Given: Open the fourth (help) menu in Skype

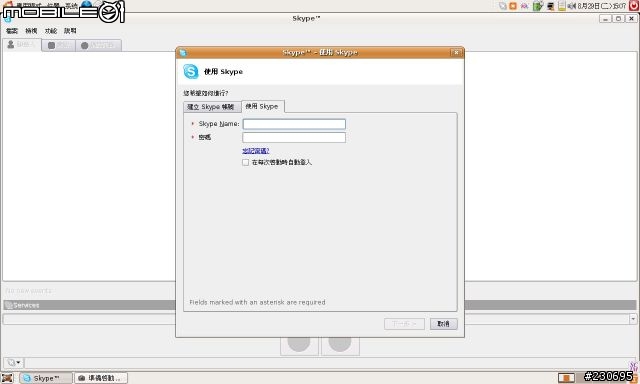Looking at the screenshot, I should coord(70,31).
